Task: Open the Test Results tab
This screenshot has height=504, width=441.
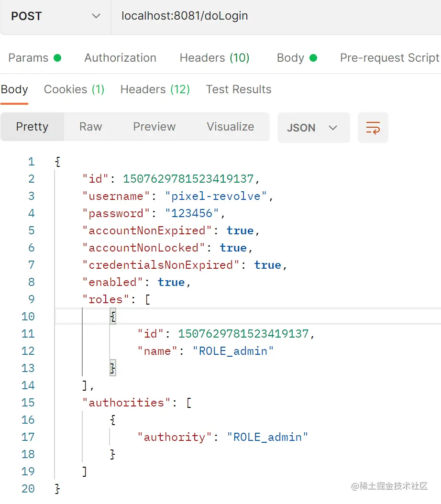Action: tap(238, 89)
